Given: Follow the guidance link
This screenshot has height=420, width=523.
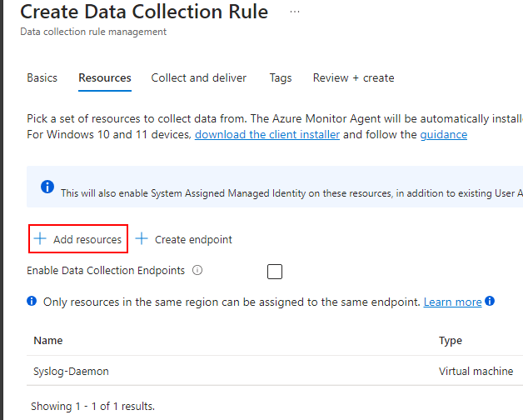Looking at the screenshot, I should pos(443,134).
